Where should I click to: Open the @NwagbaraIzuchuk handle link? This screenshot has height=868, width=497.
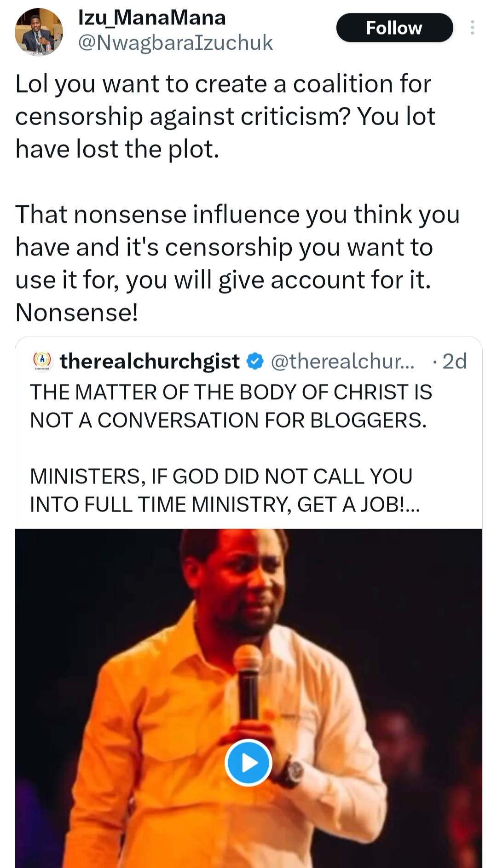point(175,43)
